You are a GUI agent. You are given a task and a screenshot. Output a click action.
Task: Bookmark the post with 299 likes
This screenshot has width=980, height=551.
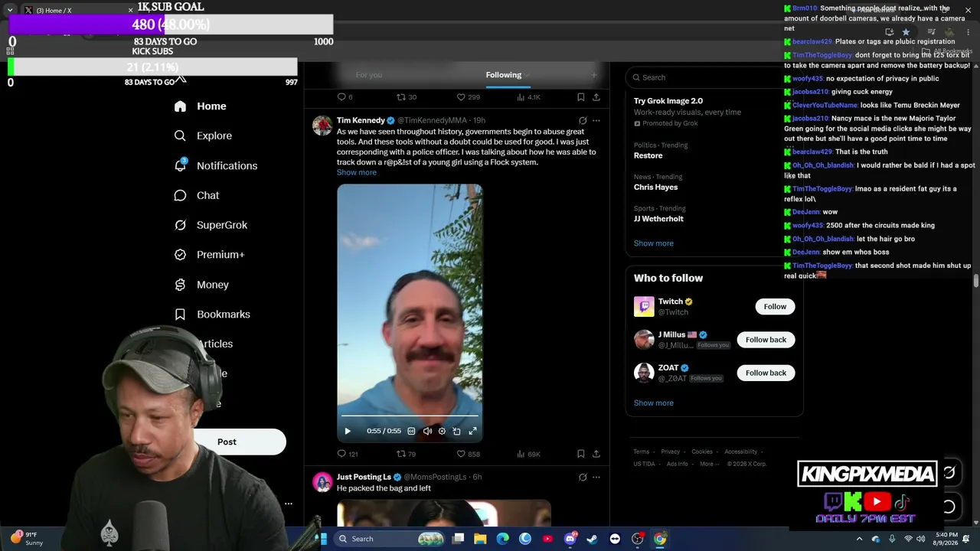[x=581, y=97]
